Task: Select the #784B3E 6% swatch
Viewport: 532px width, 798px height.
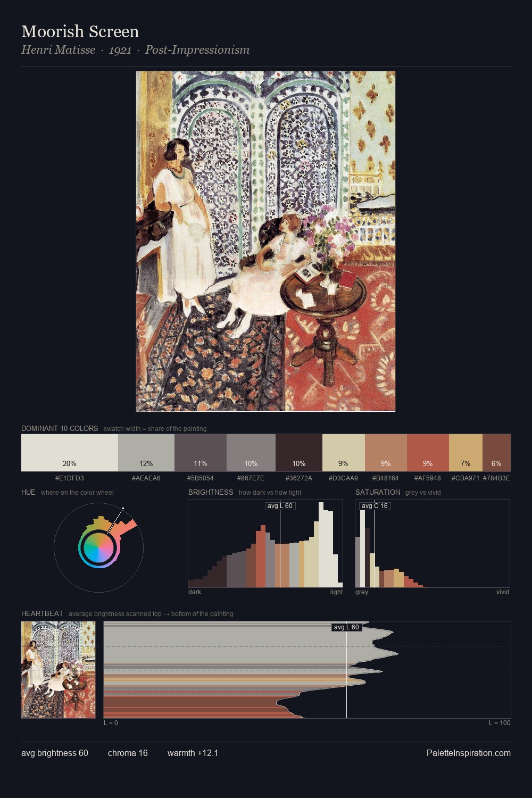Action: [x=496, y=453]
